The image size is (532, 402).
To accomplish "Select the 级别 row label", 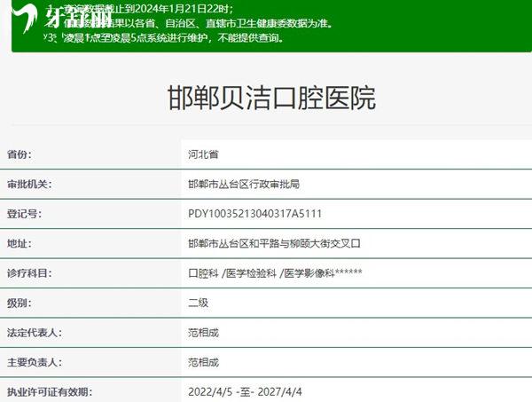I will pos(20,303).
